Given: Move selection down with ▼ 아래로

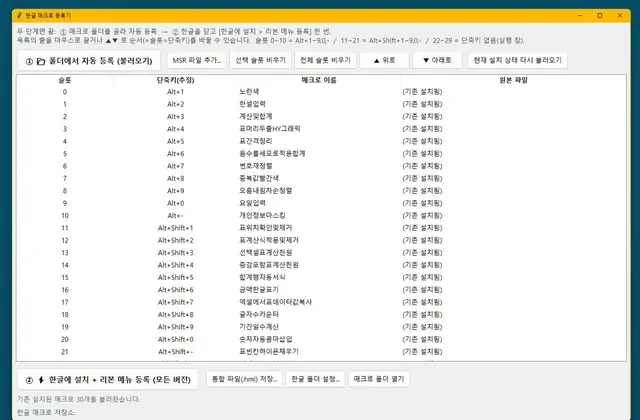Looking at the screenshot, I should pyautogui.click(x=437, y=60).
